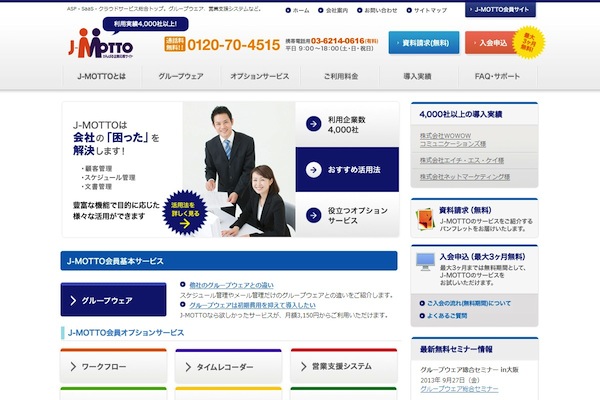Click the 利用実績4,000社以上! speech bubble
Viewport: 600px width, 400px height.
click(145, 24)
